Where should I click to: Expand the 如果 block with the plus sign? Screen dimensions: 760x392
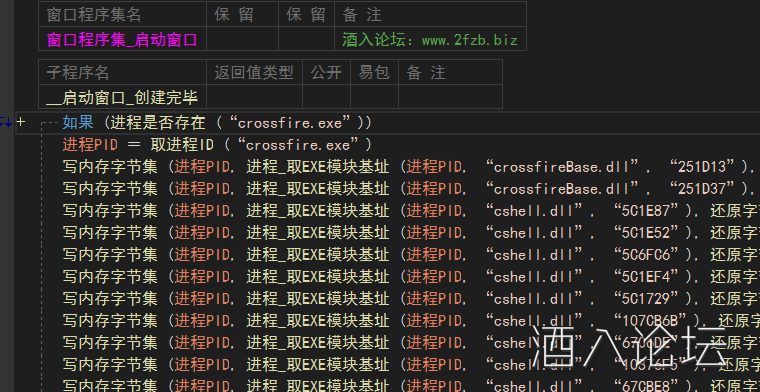click(20, 122)
